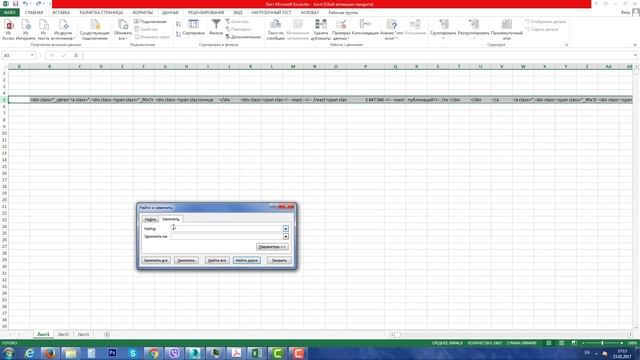Image resolution: width=640 pixels, height=360 pixels.
Task: Click Sort ascending A-Z icon
Action: click(x=178, y=24)
